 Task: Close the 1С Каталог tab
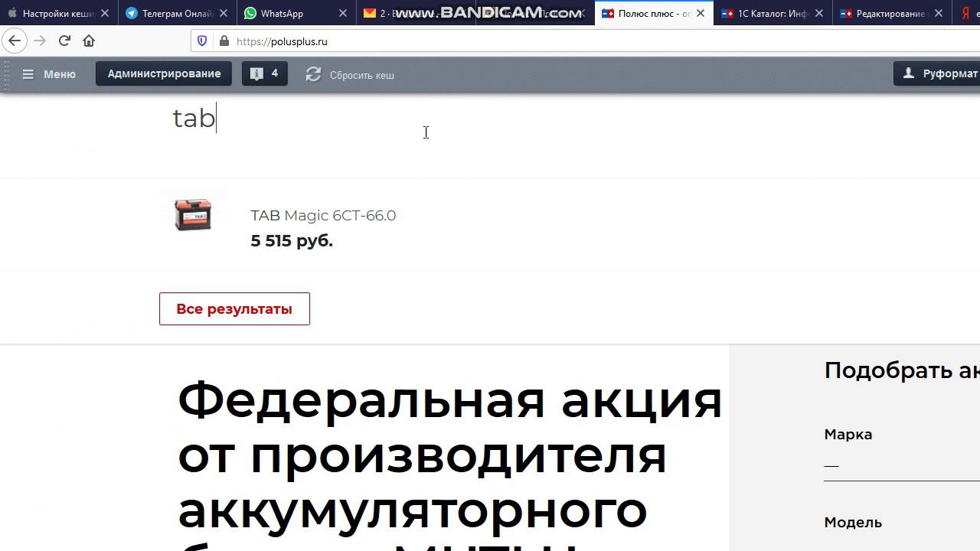coord(819,13)
